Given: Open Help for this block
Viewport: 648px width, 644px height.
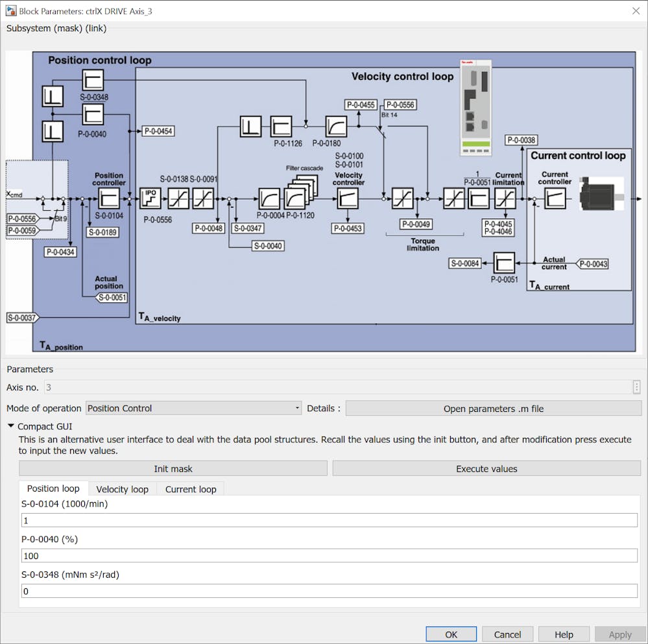Looking at the screenshot, I should pos(564,634).
